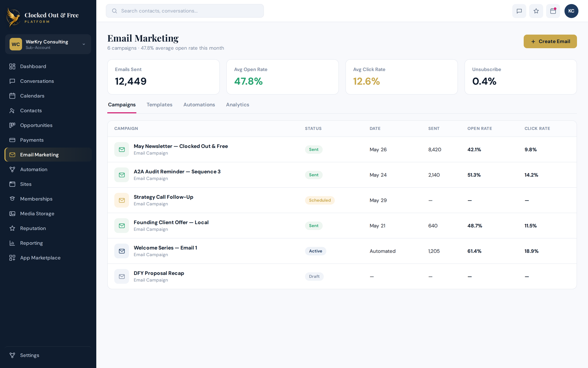Expand the WarKry Consulting account switcher

click(48, 44)
